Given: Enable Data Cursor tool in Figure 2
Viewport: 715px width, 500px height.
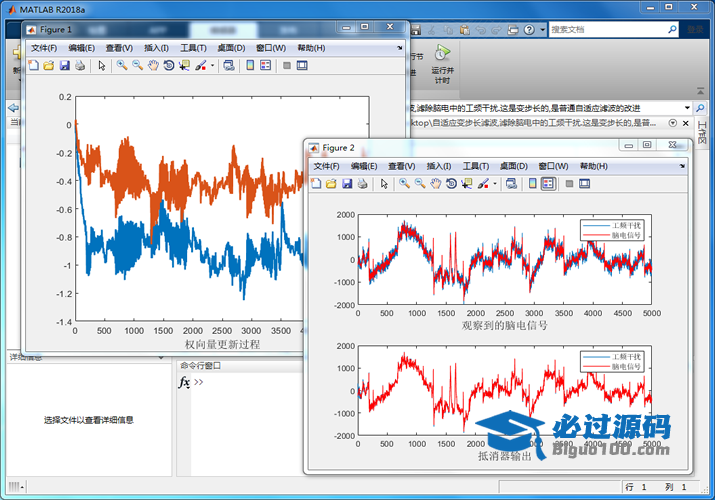Looking at the screenshot, I should click(467, 184).
